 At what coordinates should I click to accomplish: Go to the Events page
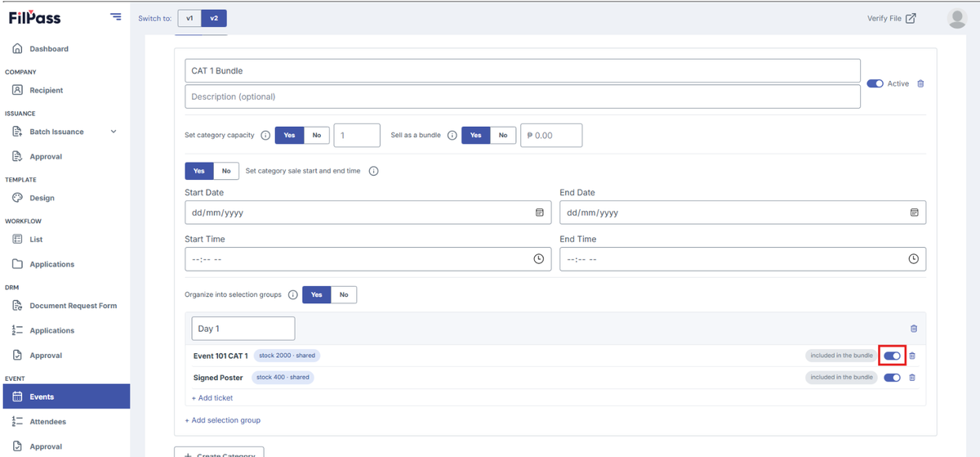(65, 397)
